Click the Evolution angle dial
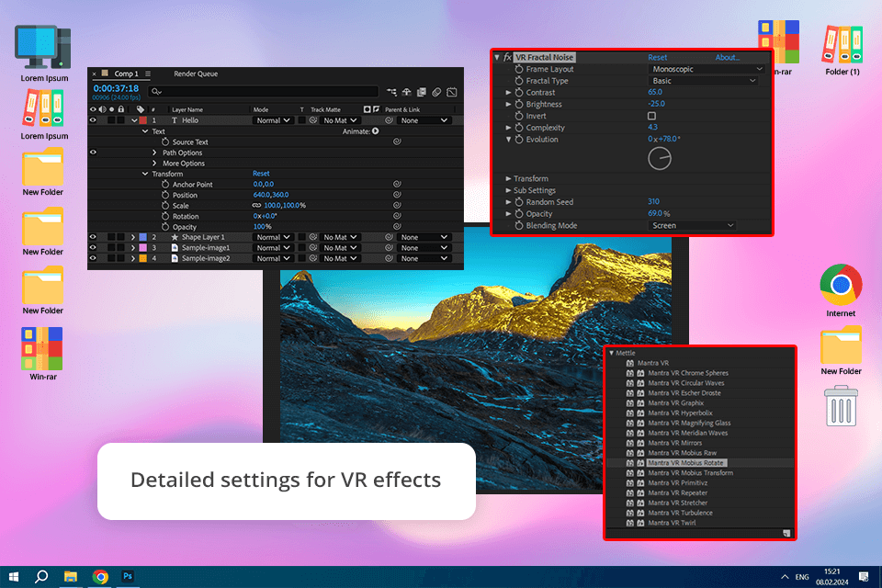 (660, 159)
